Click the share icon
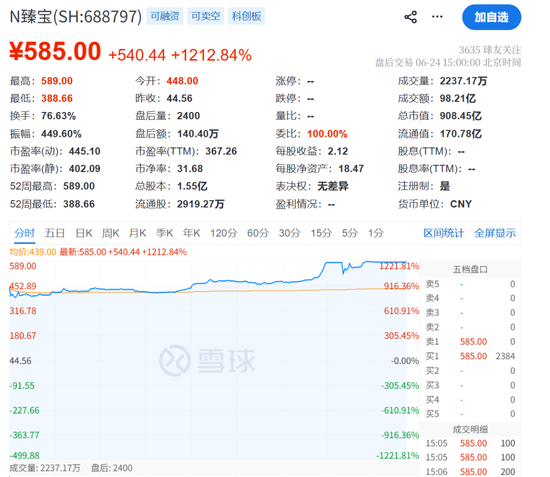550x477 pixels. 410,17
